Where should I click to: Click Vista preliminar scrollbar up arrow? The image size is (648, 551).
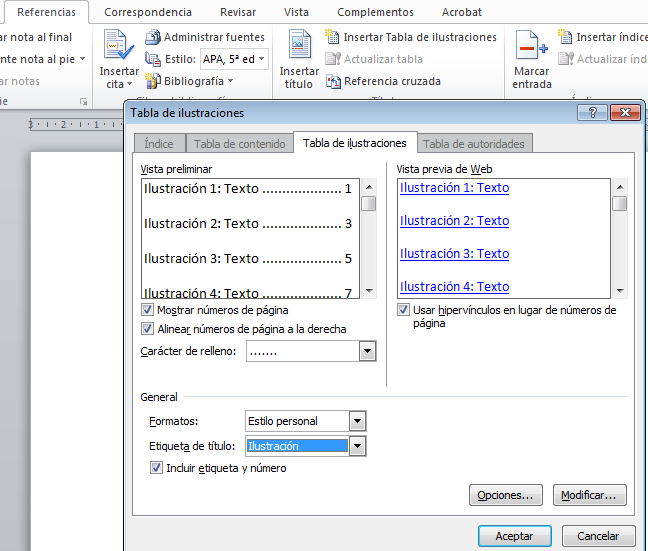click(x=369, y=187)
